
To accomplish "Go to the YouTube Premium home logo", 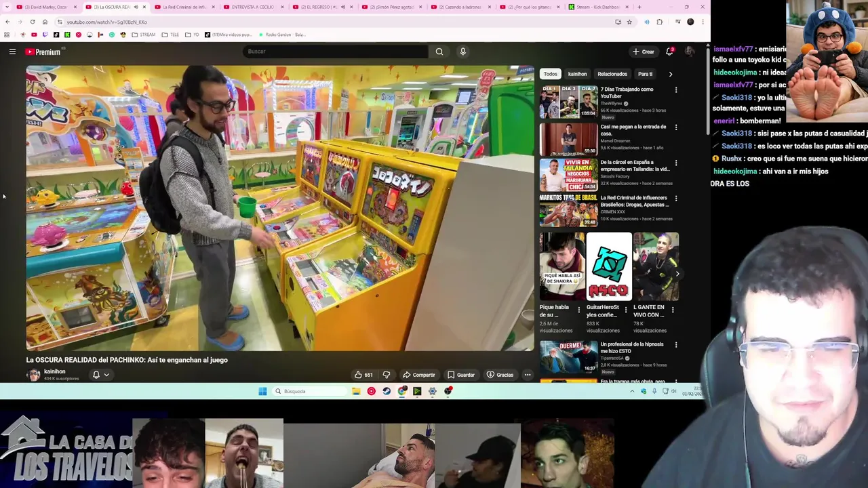I will coord(43,52).
